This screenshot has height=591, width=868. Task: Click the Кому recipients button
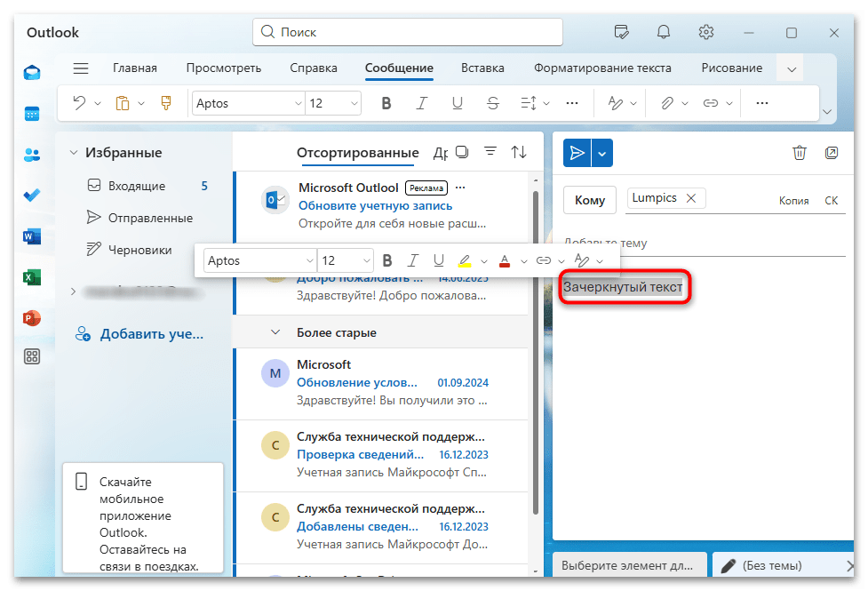[590, 200]
